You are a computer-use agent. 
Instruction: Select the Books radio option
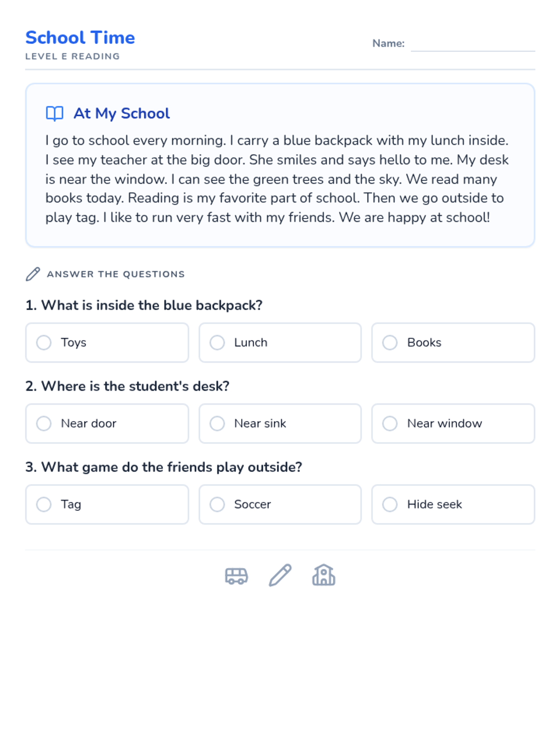(390, 343)
